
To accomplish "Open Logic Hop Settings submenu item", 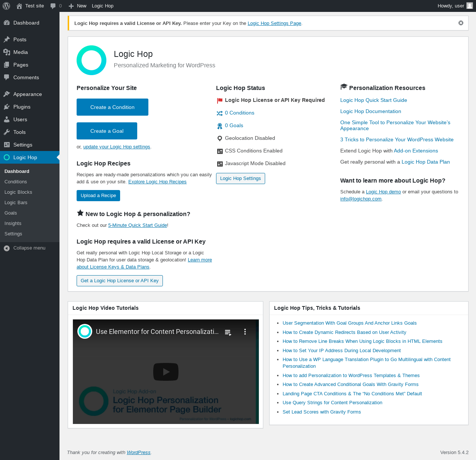I will coord(13,234).
